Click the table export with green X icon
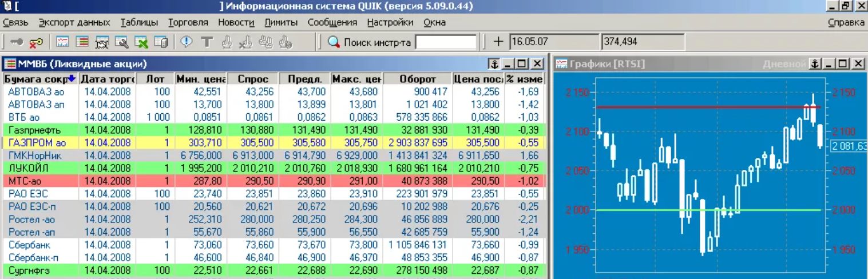868x279 pixels. [x=141, y=42]
